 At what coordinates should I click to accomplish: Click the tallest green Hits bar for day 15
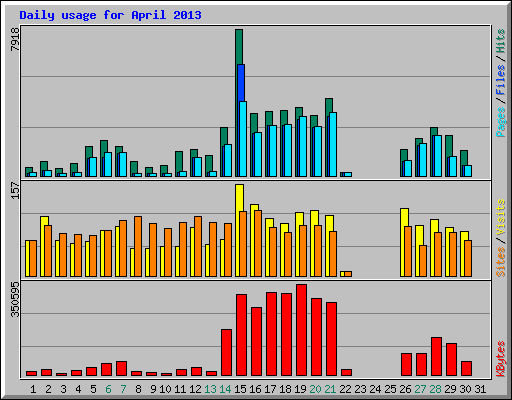click(239, 47)
